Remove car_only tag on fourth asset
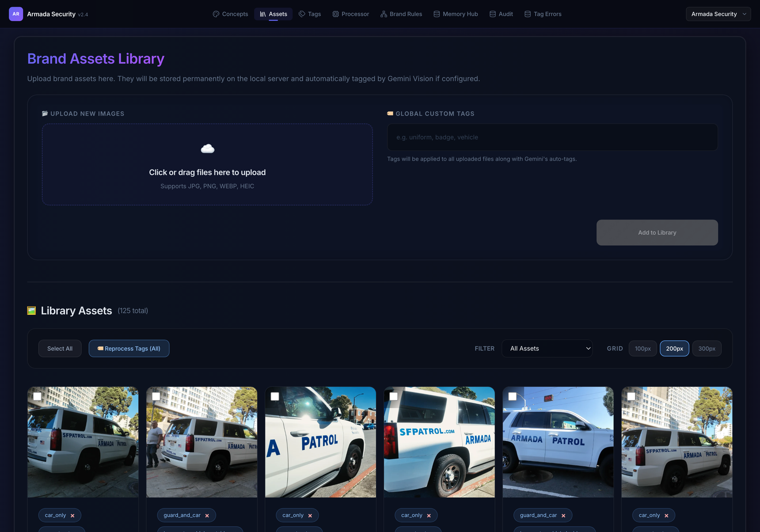 (429, 515)
